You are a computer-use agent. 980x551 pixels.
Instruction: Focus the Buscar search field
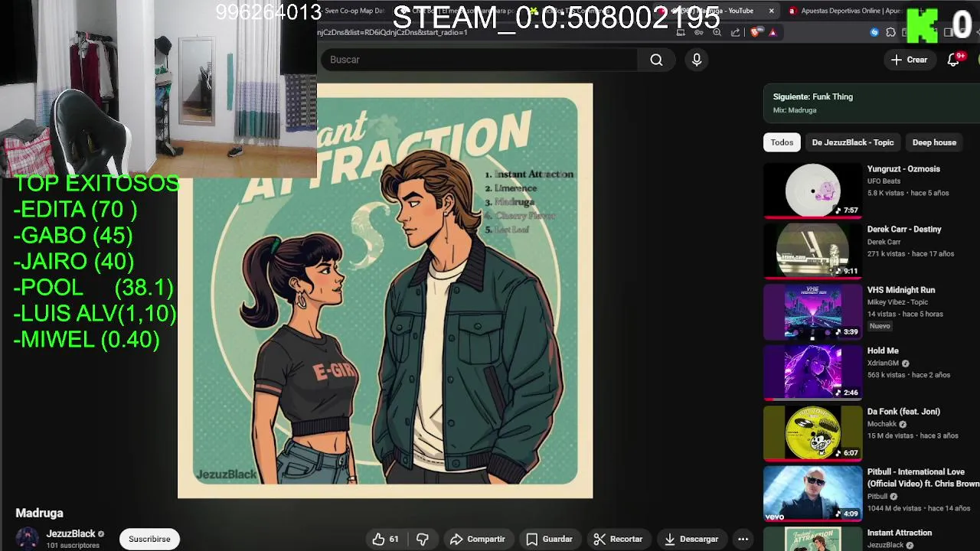(479, 60)
